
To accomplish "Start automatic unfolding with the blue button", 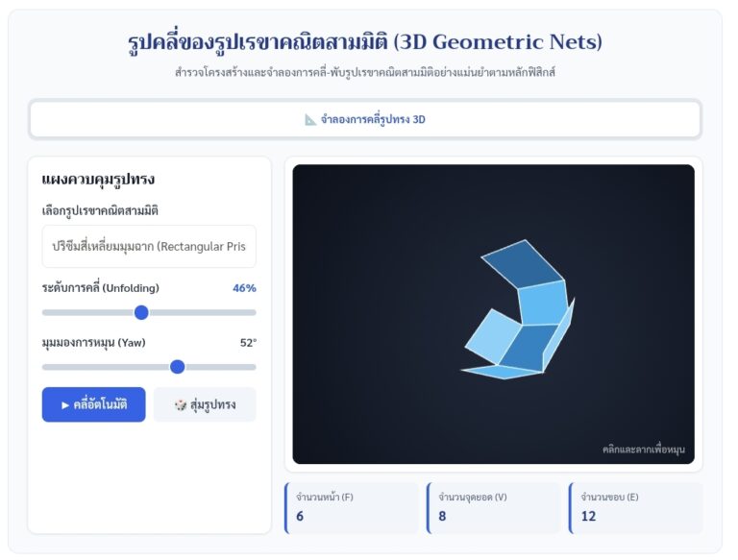I will [93, 404].
